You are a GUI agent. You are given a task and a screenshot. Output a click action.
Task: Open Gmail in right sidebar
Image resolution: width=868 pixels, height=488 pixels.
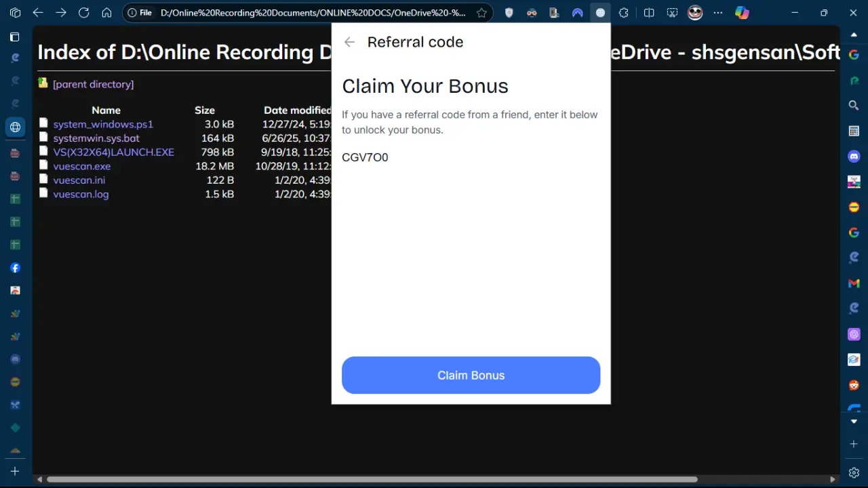tap(854, 283)
